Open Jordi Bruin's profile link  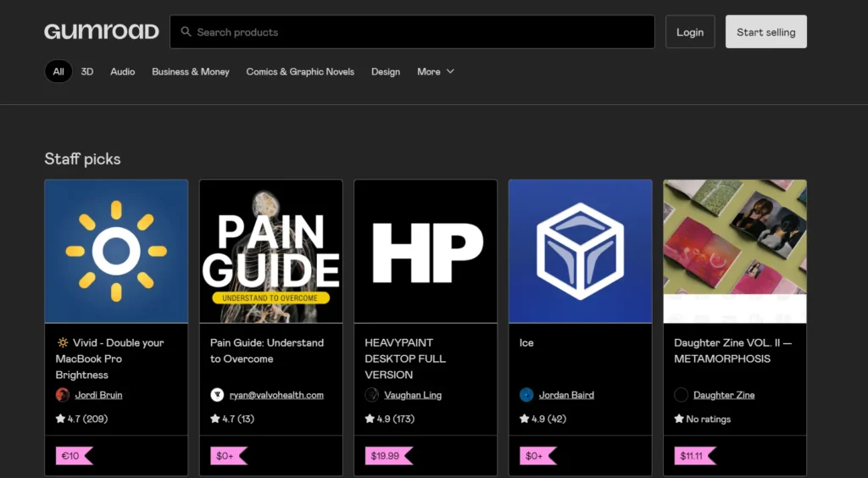[x=98, y=395]
